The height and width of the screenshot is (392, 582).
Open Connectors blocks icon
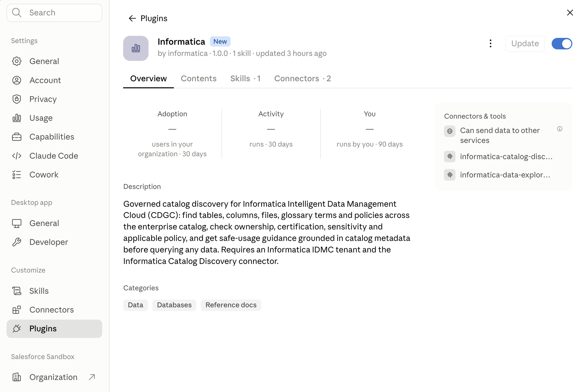(17, 310)
